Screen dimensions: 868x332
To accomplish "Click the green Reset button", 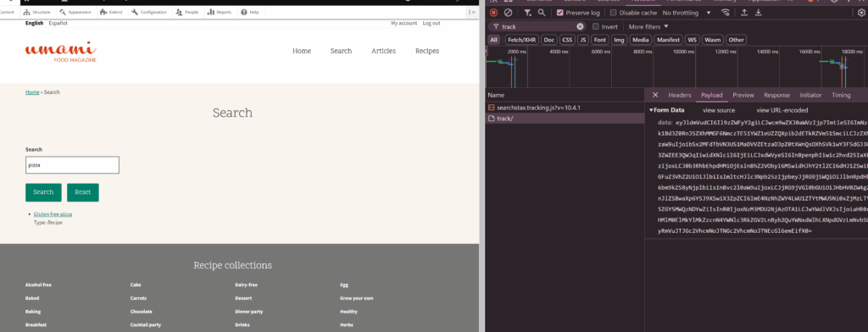I will 83,192.
